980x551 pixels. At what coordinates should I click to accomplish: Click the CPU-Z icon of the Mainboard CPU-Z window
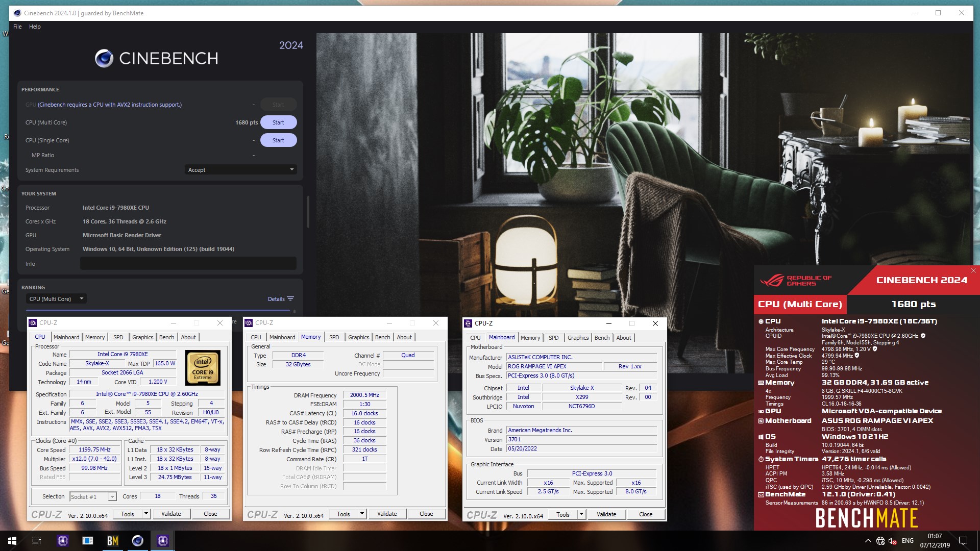(468, 323)
